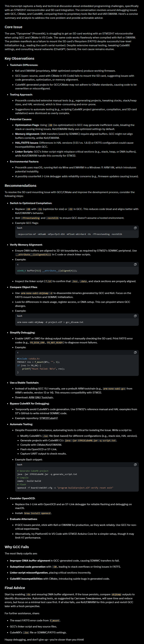Click the openocd program command code line
Screen dimensions: 144x644
(x=65, y=488)
